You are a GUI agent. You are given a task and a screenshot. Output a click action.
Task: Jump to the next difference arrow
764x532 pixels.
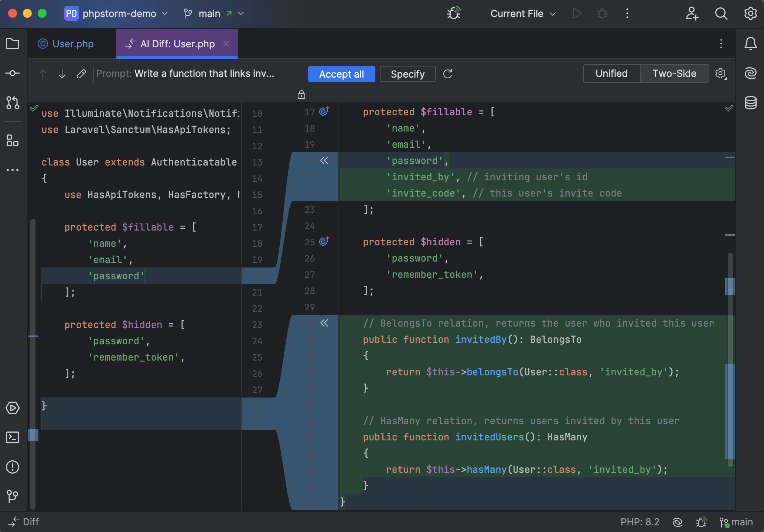[x=62, y=74]
